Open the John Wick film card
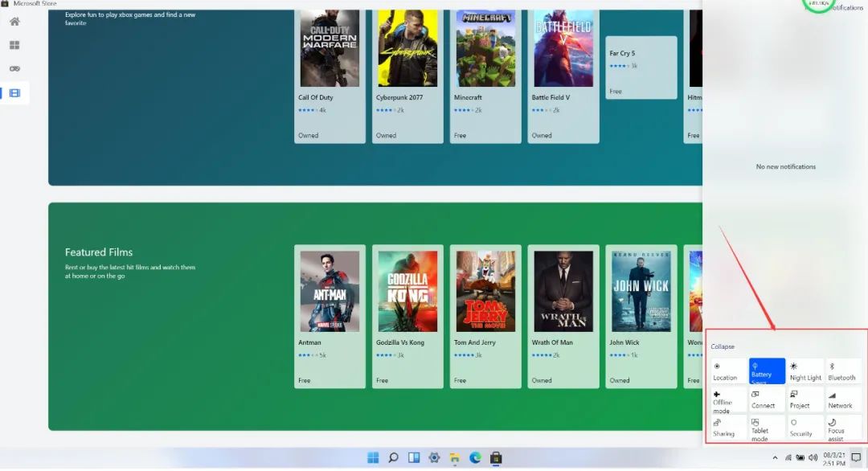 click(641, 317)
